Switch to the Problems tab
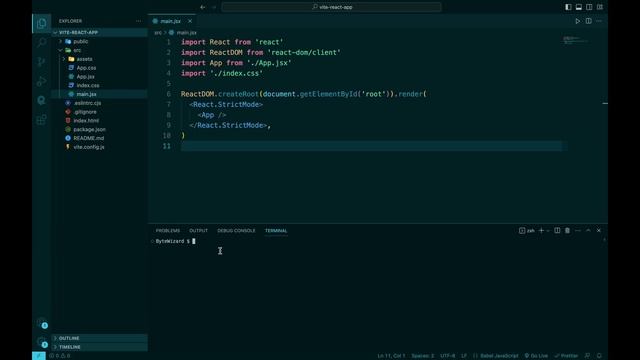The height and width of the screenshot is (360, 640). 168,231
